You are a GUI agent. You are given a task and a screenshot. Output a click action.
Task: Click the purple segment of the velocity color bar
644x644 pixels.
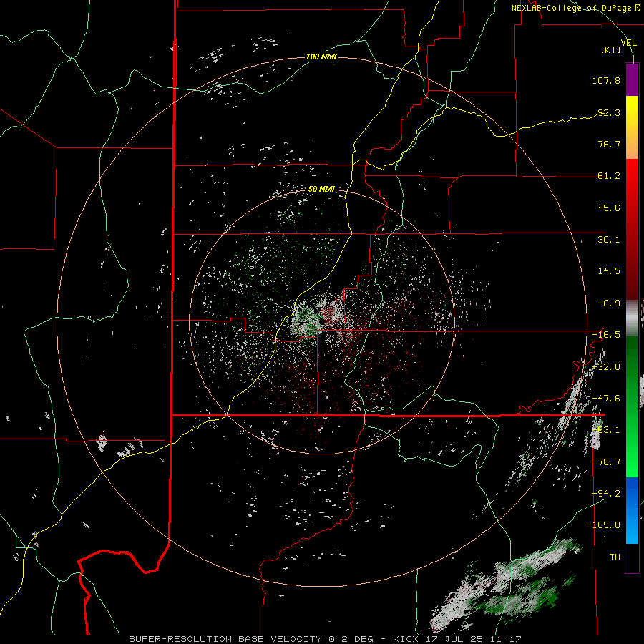[632, 79]
